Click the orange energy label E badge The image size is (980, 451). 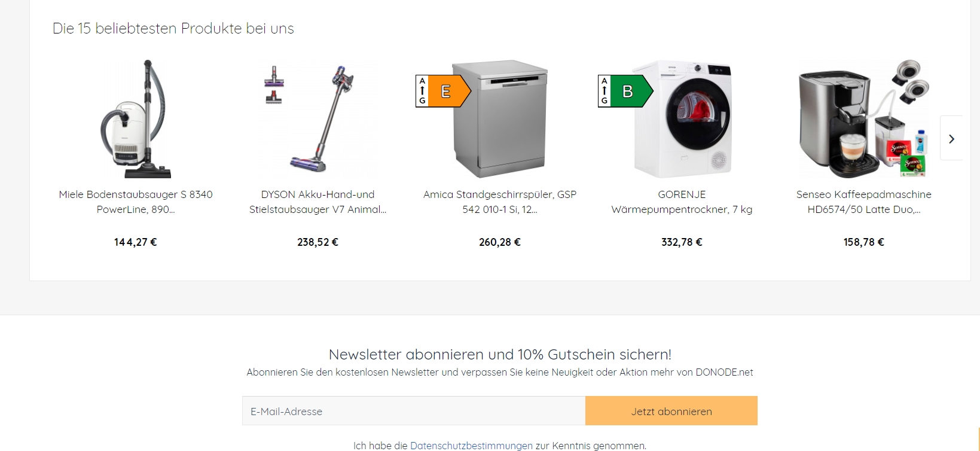443,91
